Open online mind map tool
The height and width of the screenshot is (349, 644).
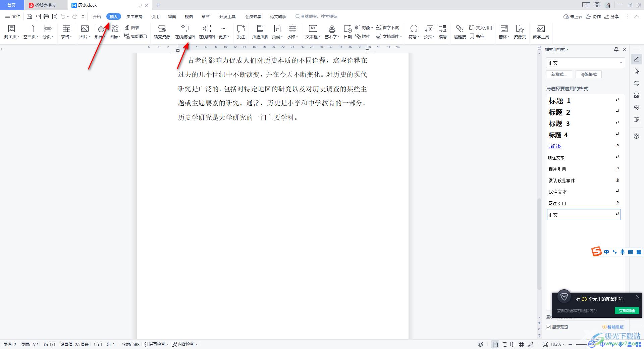point(207,32)
